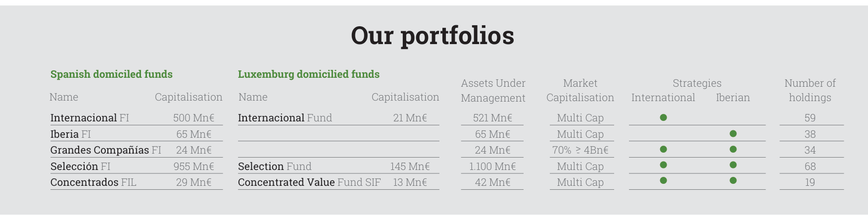Click Iberian dot for Grandes Compañías row
This screenshot has width=868, height=221.
(x=733, y=149)
